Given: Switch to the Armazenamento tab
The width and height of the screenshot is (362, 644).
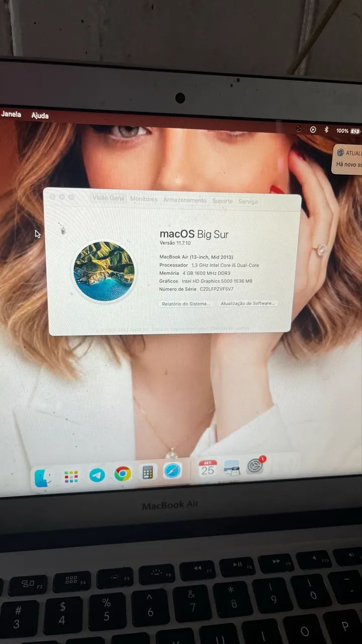Looking at the screenshot, I should pos(185,200).
